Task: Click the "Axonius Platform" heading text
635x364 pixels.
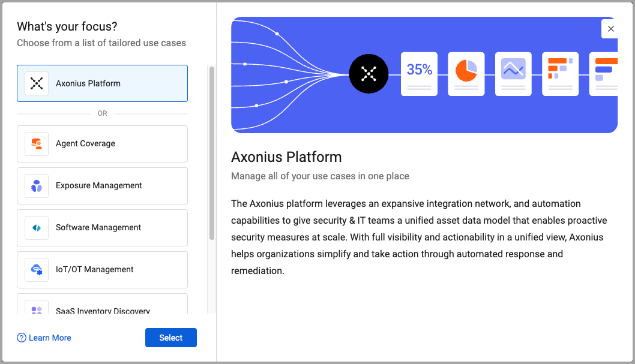Action: pos(286,157)
